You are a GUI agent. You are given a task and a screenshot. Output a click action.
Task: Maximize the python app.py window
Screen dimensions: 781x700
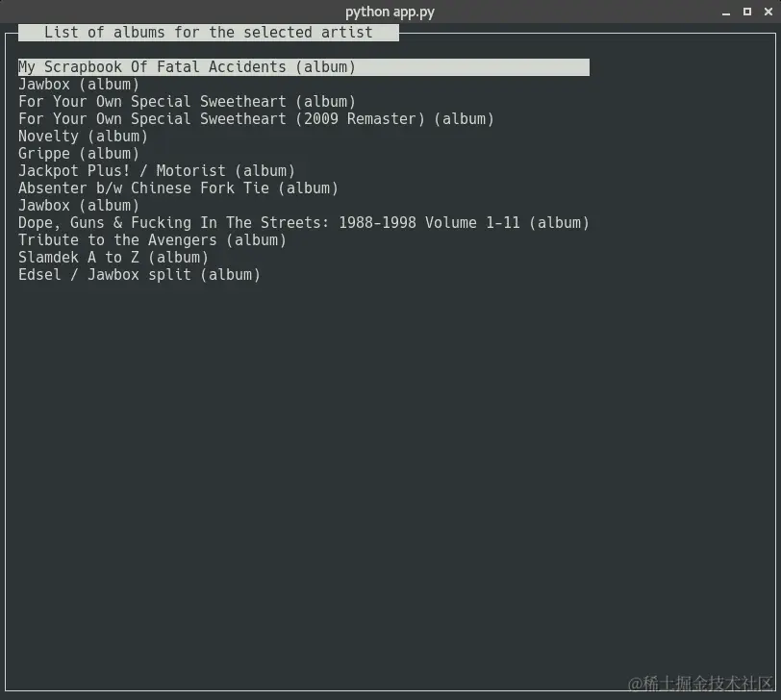coord(747,12)
